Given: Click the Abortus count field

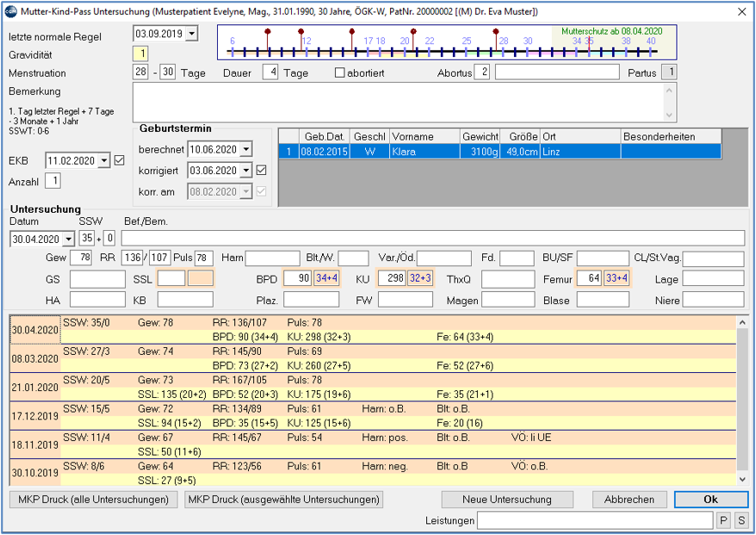Looking at the screenshot, I should (x=481, y=72).
